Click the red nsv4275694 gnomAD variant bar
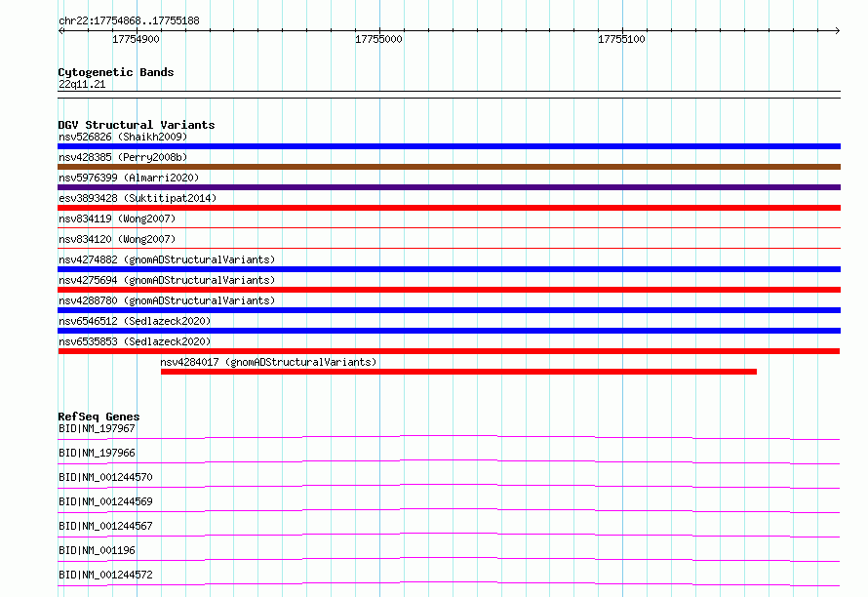The width and height of the screenshot is (868, 597). coord(449,290)
